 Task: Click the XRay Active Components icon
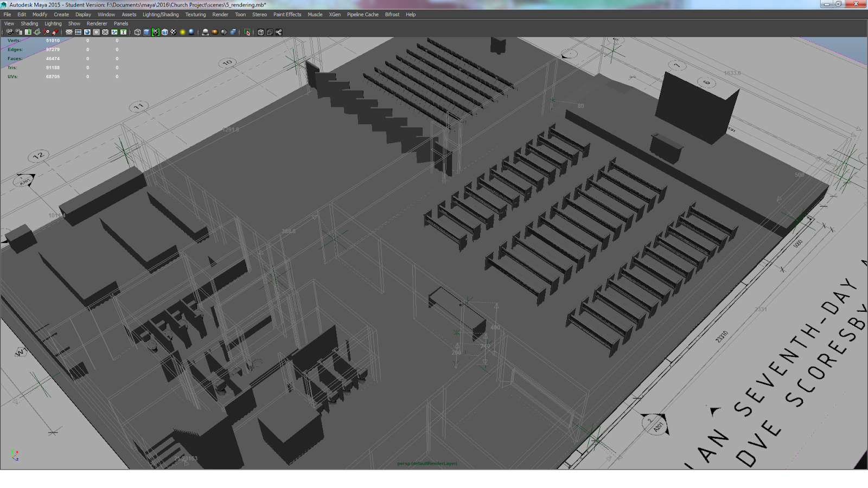[270, 32]
